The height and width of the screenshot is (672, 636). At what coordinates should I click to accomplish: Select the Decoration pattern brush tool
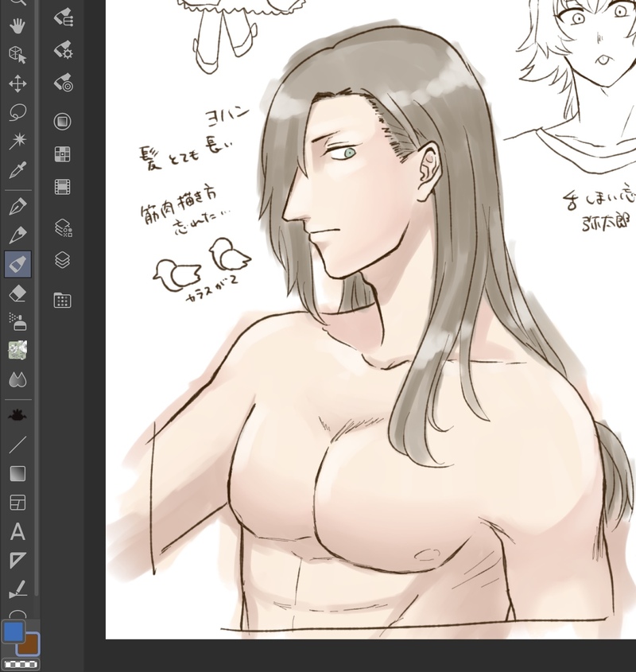pos(17,350)
